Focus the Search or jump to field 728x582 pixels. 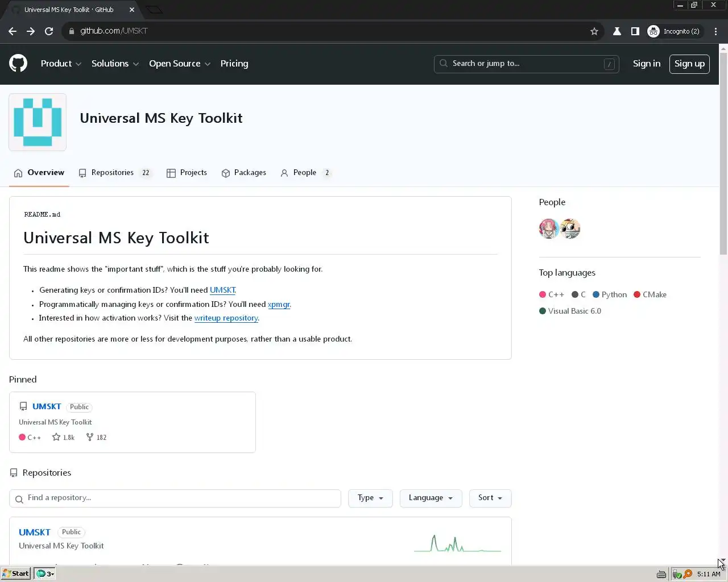[x=526, y=64]
